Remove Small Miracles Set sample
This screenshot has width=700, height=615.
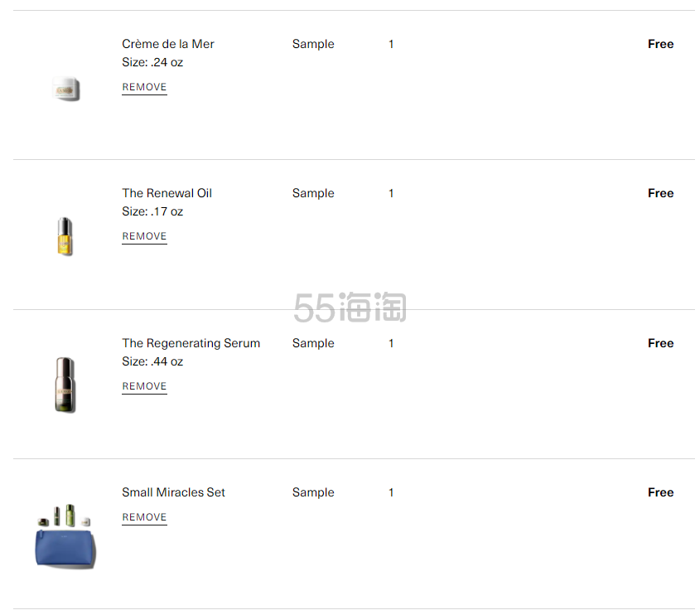144,517
